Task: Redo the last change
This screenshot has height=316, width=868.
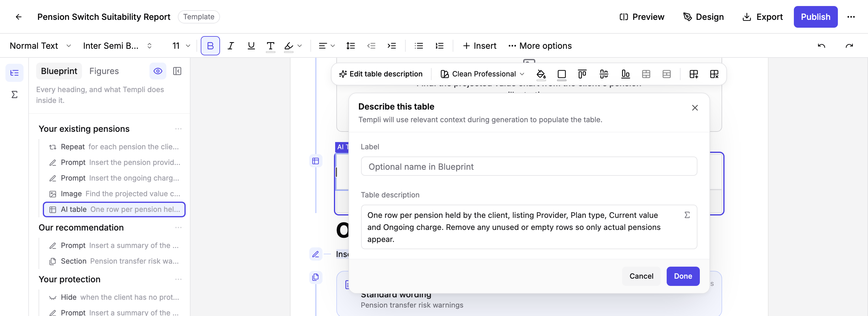Action: (x=849, y=46)
